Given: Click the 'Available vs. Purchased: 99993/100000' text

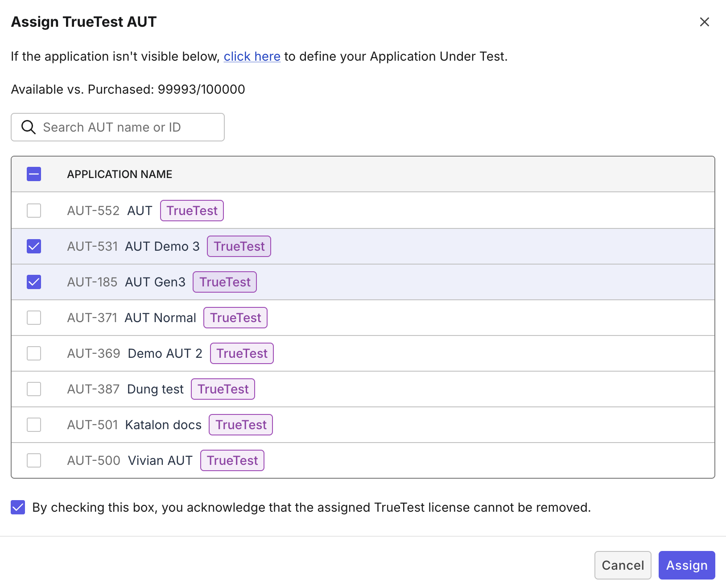Looking at the screenshot, I should [x=128, y=89].
